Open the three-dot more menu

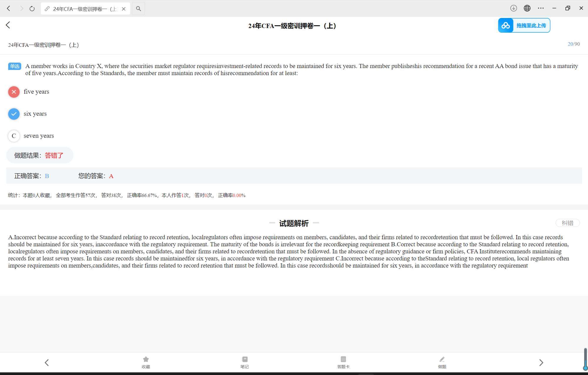tap(541, 8)
